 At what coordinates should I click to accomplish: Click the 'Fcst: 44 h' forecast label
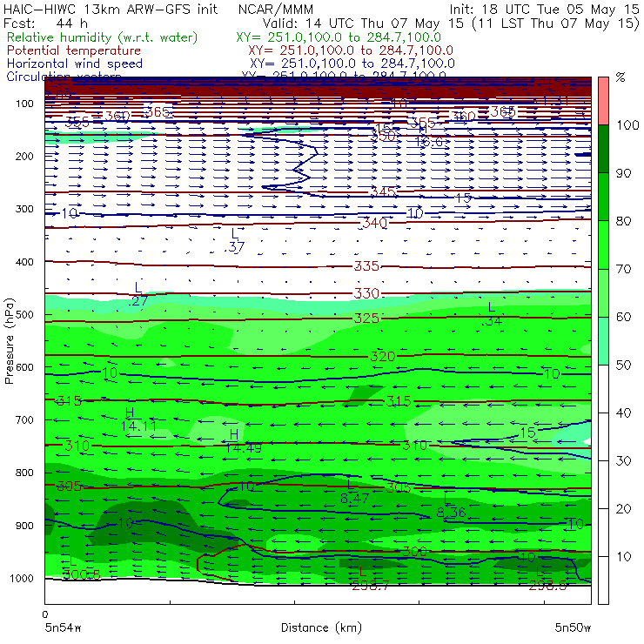pyautogui.click(x=45, y=23)
